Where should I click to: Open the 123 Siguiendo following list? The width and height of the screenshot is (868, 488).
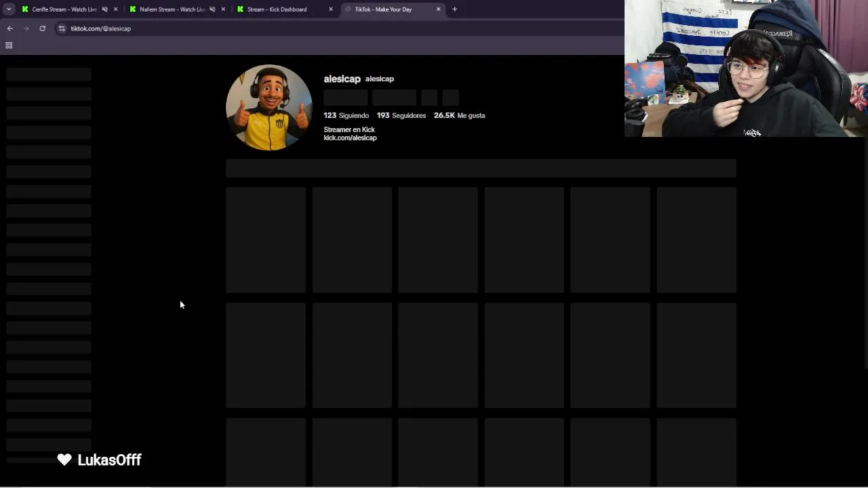point(346,115)
